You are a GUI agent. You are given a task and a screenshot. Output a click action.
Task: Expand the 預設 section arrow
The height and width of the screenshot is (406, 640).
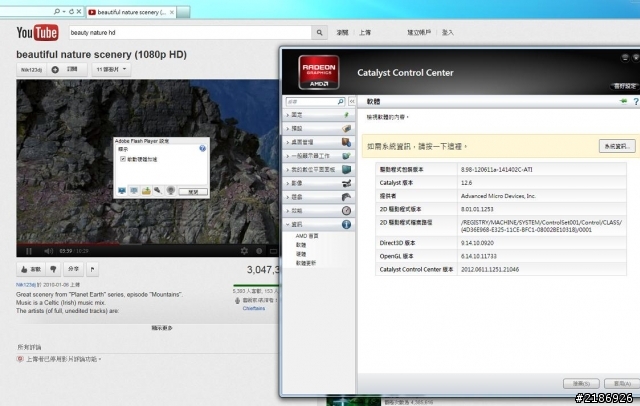tap(287, 129)
